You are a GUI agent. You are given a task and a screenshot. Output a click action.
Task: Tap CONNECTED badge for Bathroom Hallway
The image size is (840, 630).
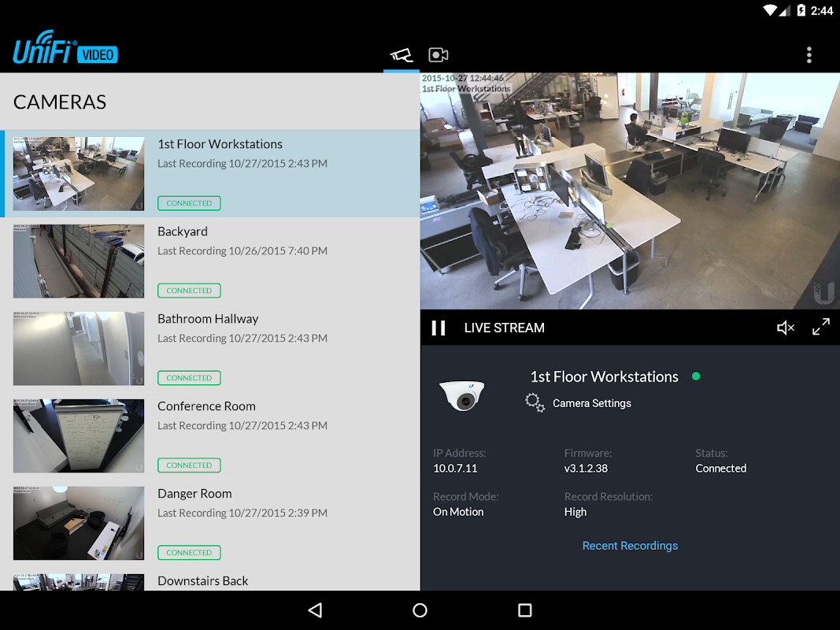[189, 378]
